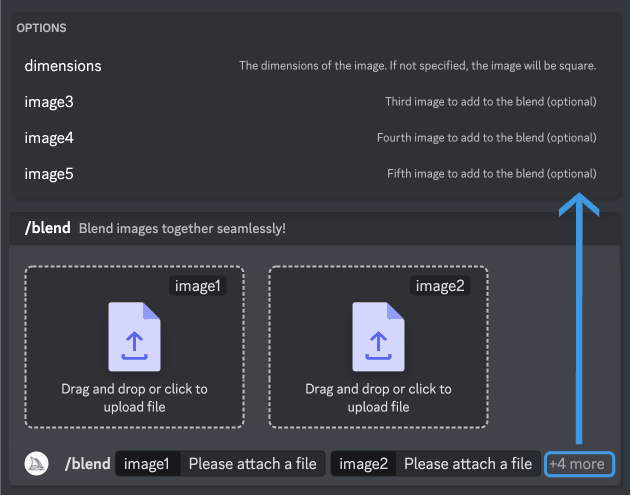The image size is (631, 496).
Task: Click the Midjourney sailboat avatar icon
Action: coord(37,463)
